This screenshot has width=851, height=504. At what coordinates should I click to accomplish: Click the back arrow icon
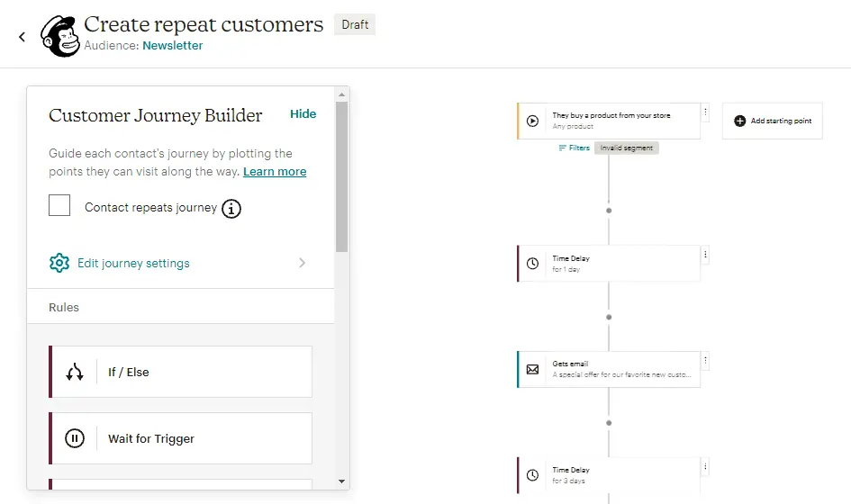click(x=22, y=37)
